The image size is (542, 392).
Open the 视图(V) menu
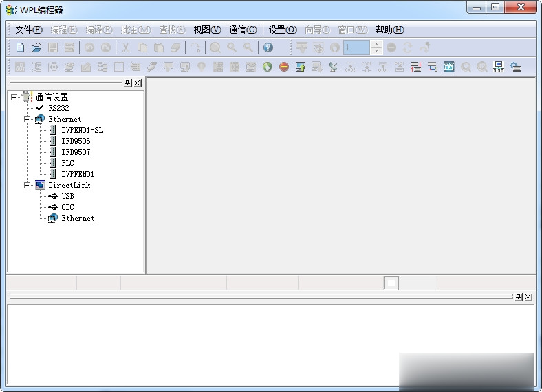pos(207,30)
